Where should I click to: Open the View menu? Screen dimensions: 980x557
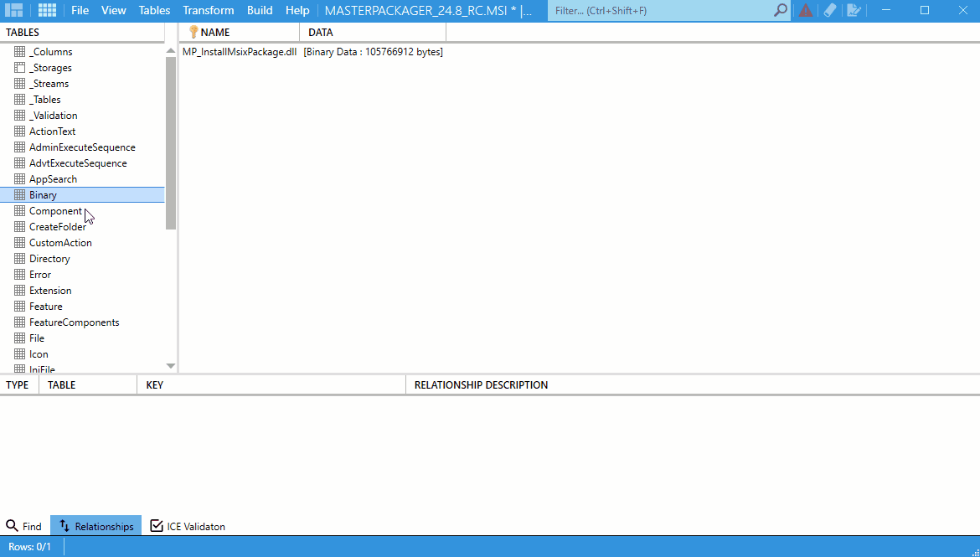click(114, 10)
